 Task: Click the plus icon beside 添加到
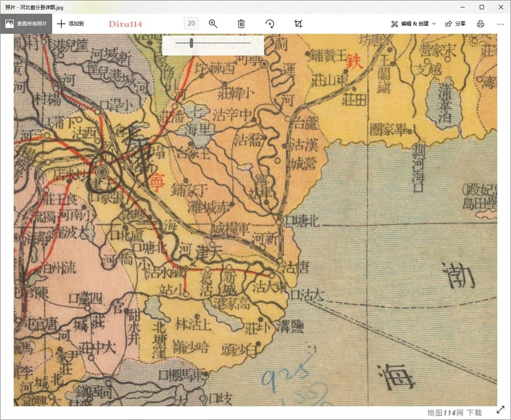pyautogui.click(x=61, y=23)
